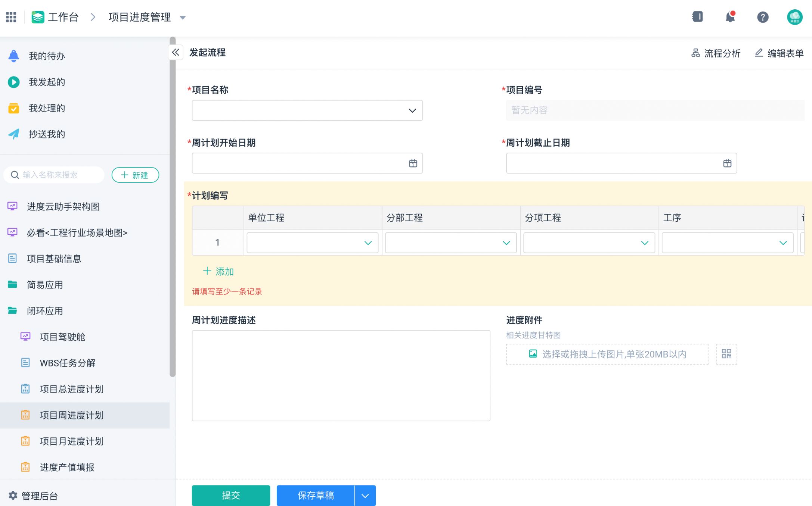Open the help question mark icon
The width and height of the screenshot is (812, 506).
click(762, 17)
